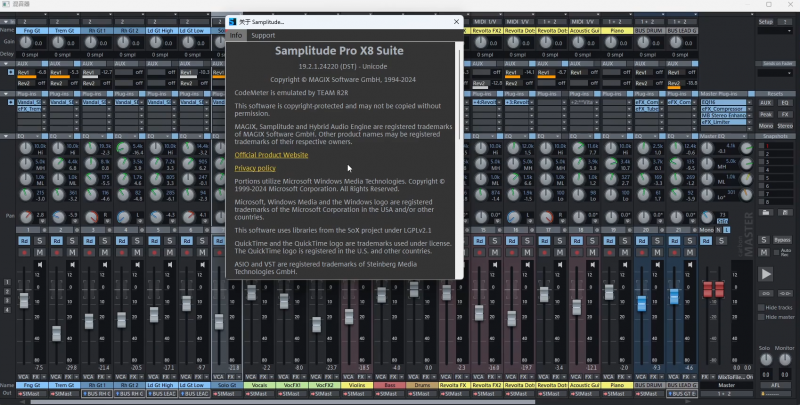
Task: Click the Bypass button
Action: point(782,240)
